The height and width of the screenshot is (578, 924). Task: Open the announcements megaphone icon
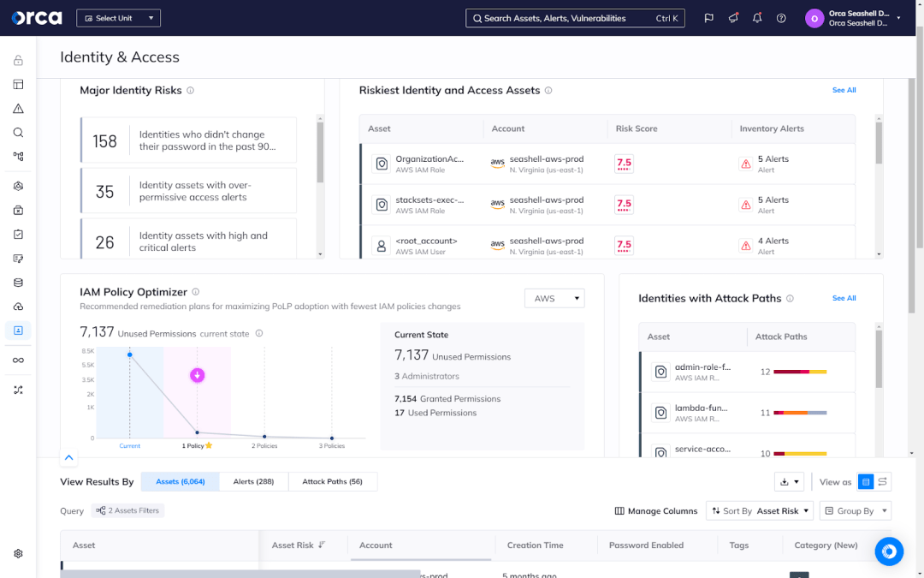[733, 18]
